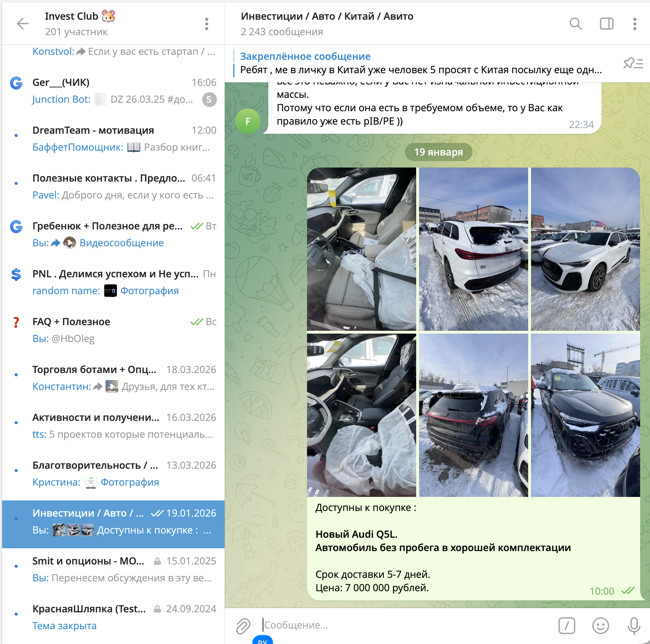Screen dimensions: 650x644
Task: Toggle the right sidebar panel icon
Action: 606,24
